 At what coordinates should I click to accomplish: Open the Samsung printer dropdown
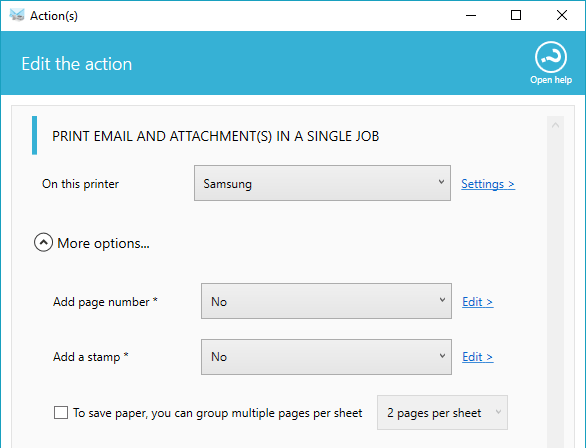(x=322, y=183)
